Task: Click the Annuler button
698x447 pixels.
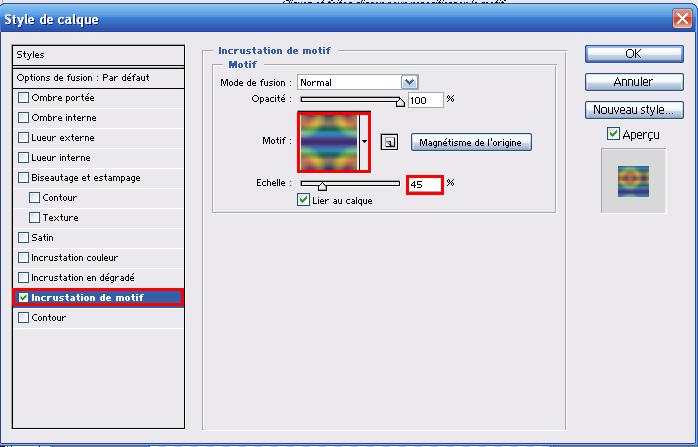Action: tap(634, 82)
